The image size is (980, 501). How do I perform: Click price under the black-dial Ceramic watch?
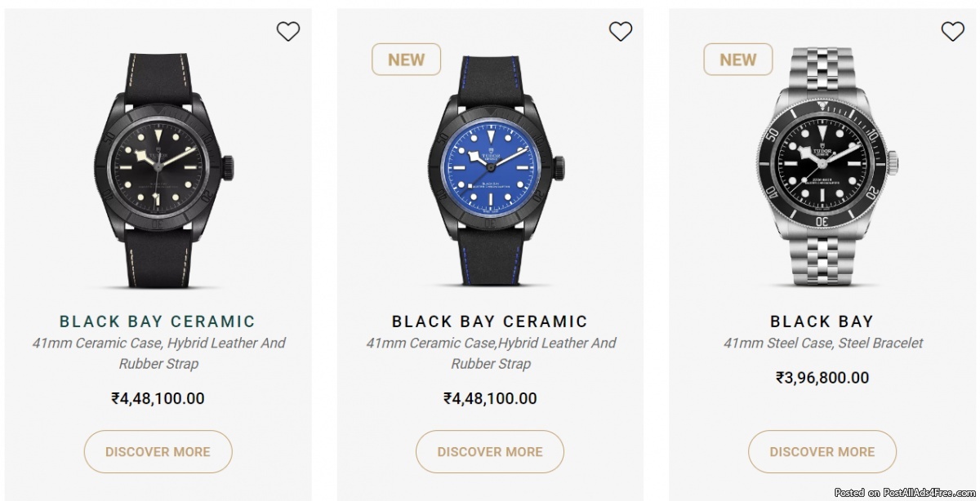click(158, 398)
